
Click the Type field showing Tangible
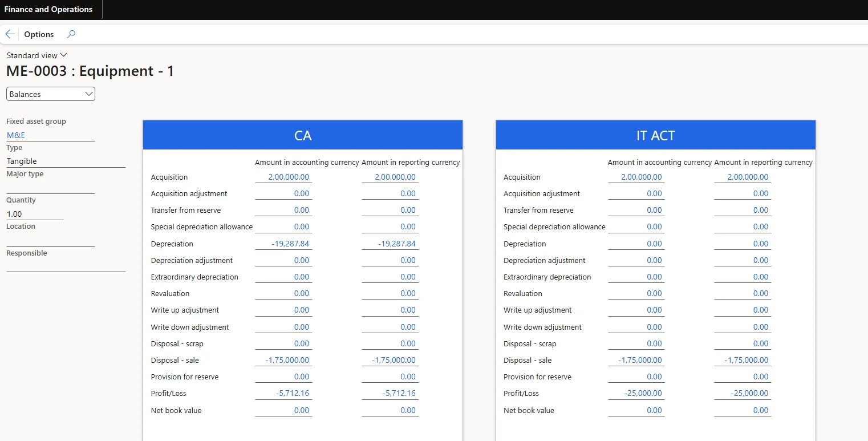[x=66, y=161]
